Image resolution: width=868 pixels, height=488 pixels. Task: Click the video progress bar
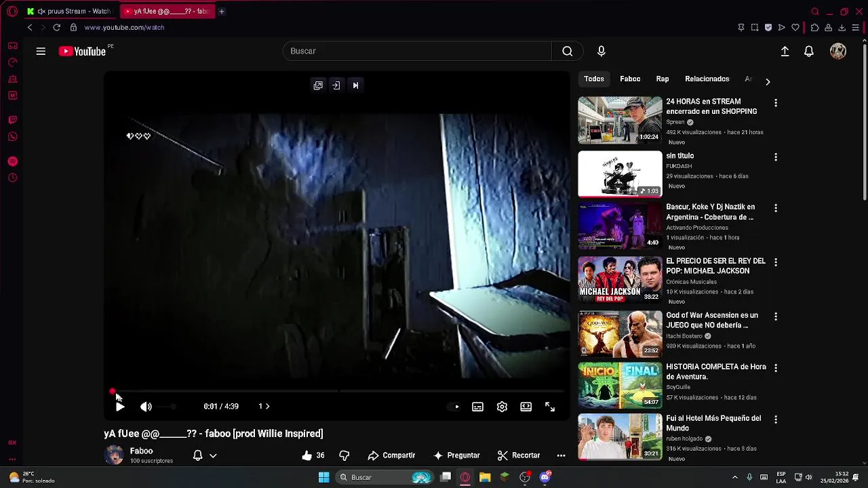click(338, 392)
